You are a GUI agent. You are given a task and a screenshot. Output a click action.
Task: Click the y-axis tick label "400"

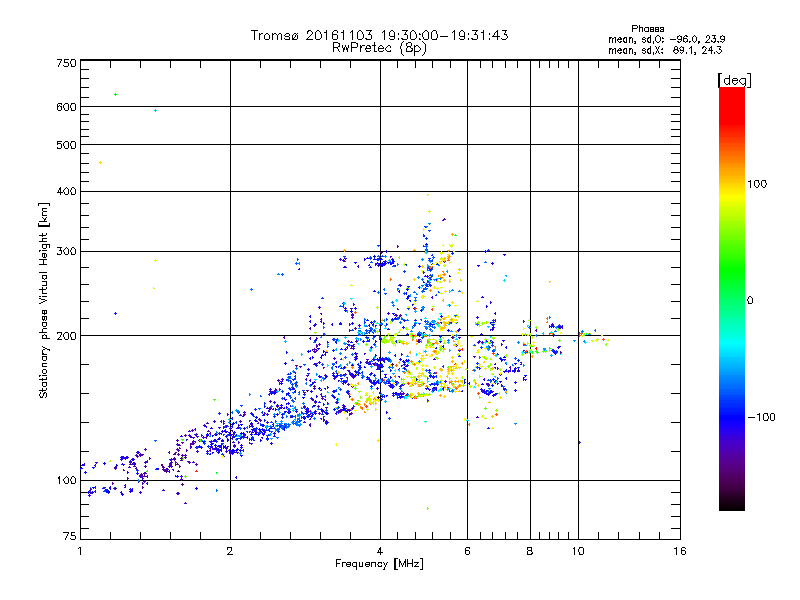coord(66,191)
